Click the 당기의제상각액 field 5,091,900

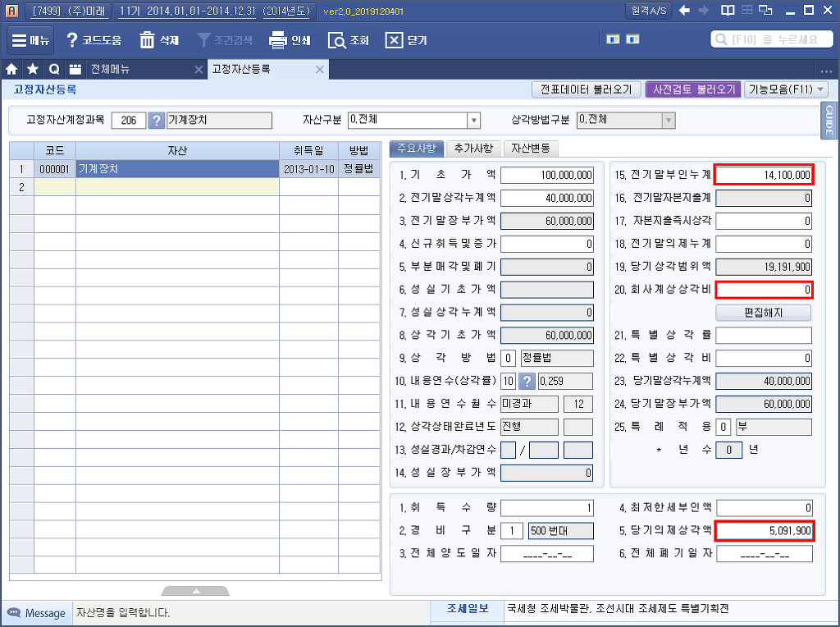(x=765, y=530)
